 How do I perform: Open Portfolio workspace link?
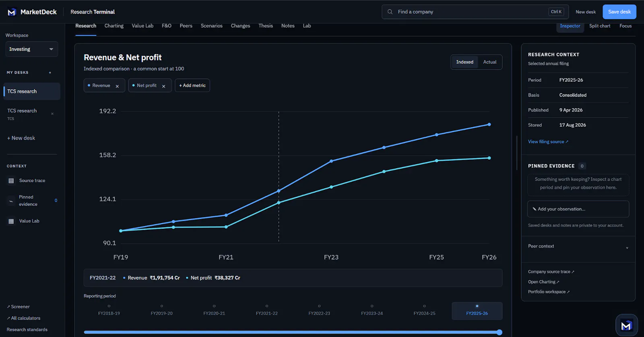(x=549, y=292)
